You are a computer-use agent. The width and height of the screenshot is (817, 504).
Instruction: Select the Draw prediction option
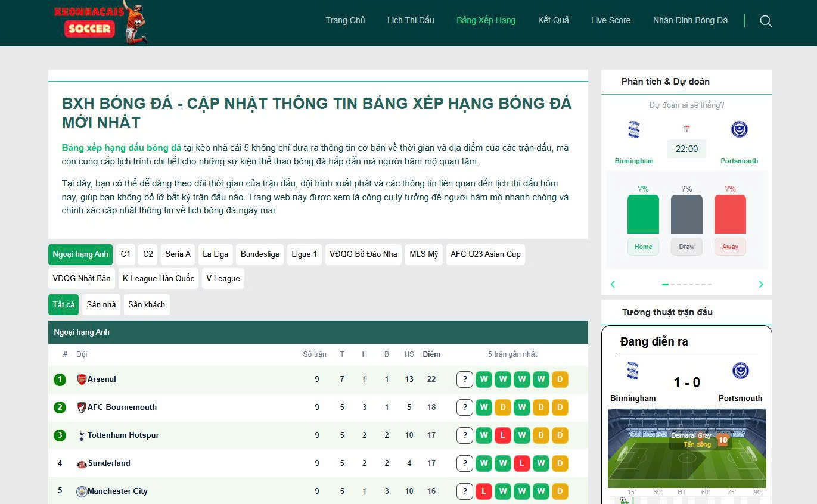coord(686,247)
